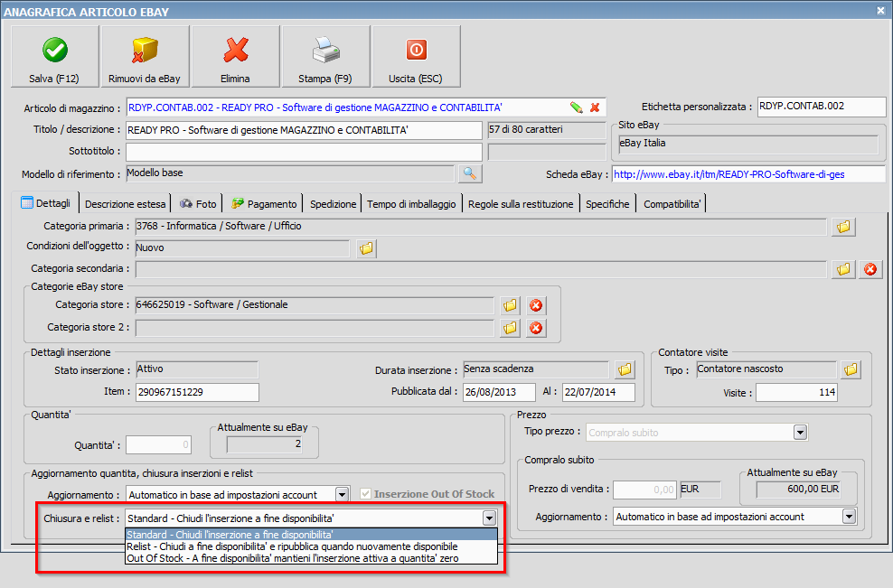The width and height of the screenshot is (893, 588).
Task: Click the 'Senza scadenza' duration field
Action: click(536, 369)
